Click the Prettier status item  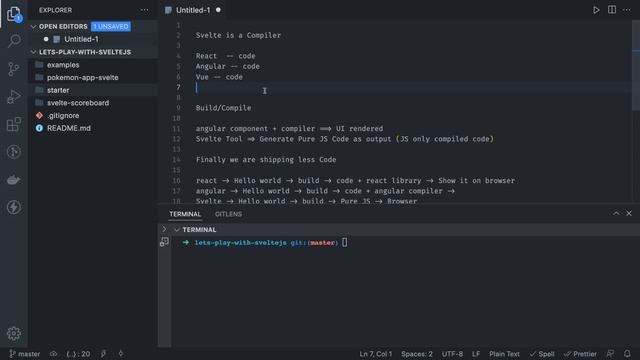click(x=580, y=354)
